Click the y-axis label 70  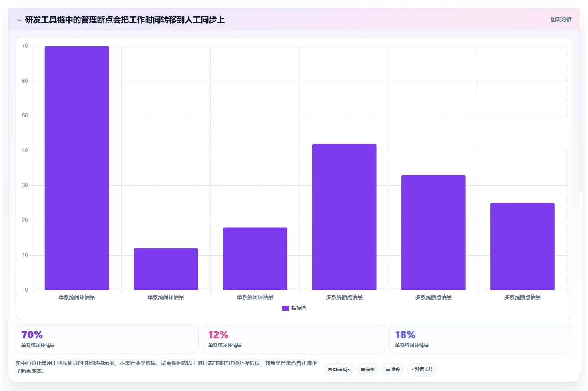(25, 46)
